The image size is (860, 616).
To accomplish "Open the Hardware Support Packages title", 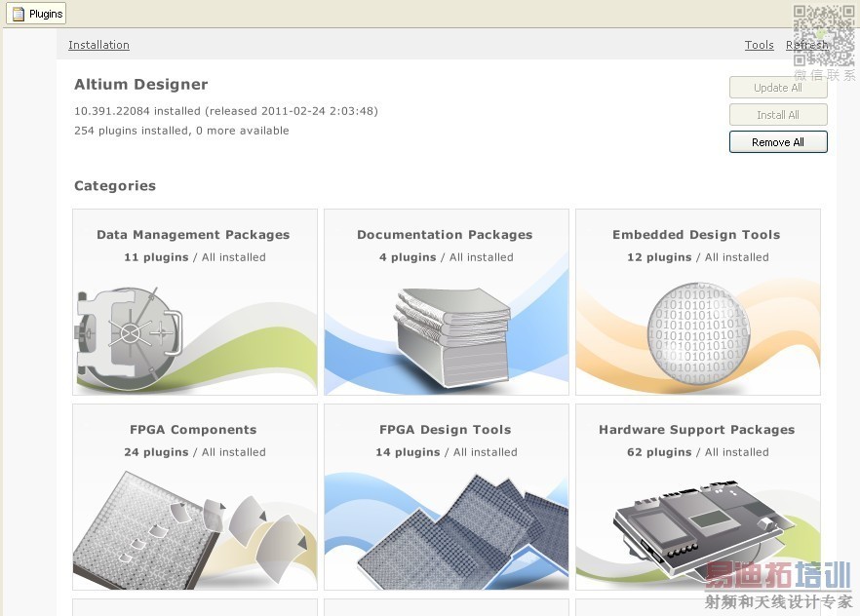I will (696, 430).
